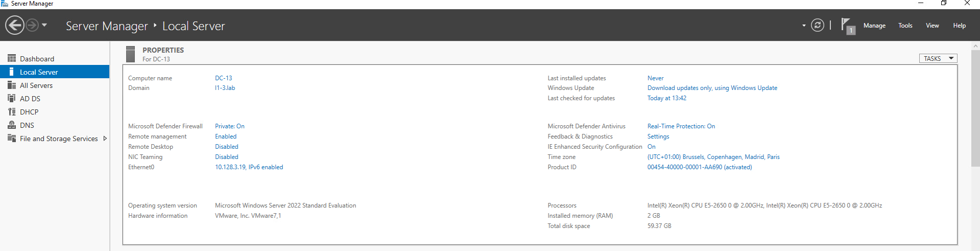Click the Refresh icon in header
The height and width of the screenshot is (251, 980).
tap(817, 25)
